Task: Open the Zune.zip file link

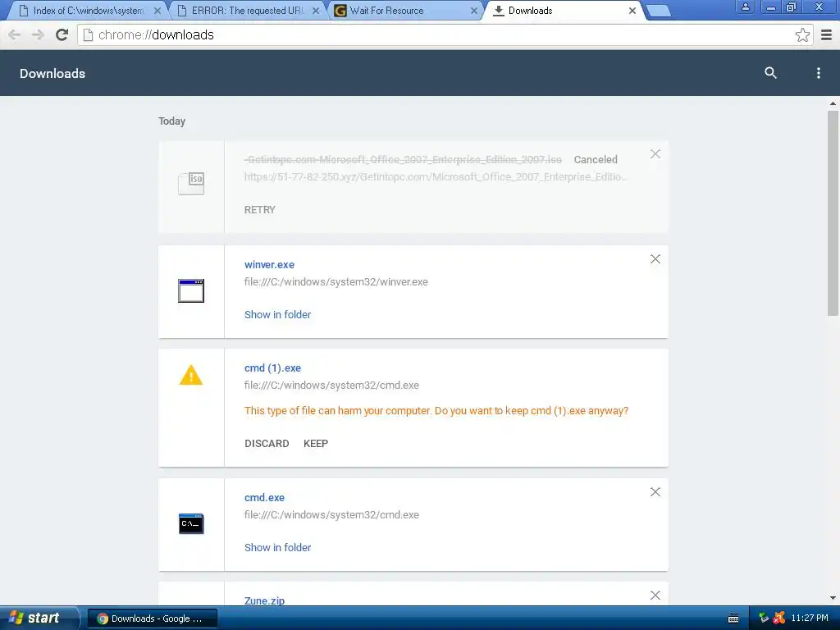Action: (265, 600)
